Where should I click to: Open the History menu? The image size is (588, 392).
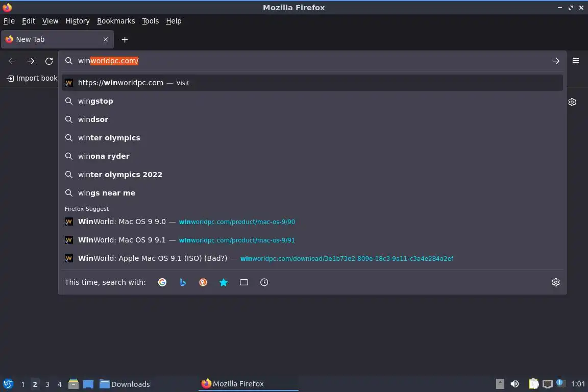point(78,21)
